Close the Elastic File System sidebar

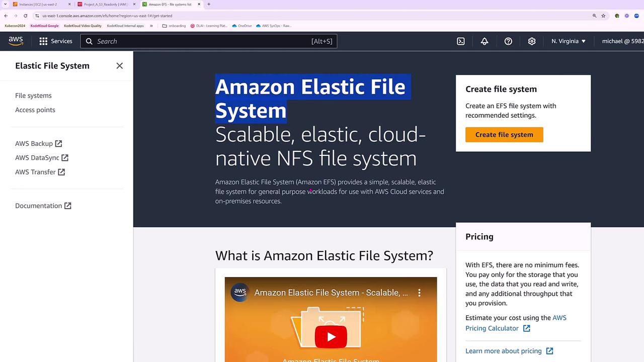pos(119,66)
